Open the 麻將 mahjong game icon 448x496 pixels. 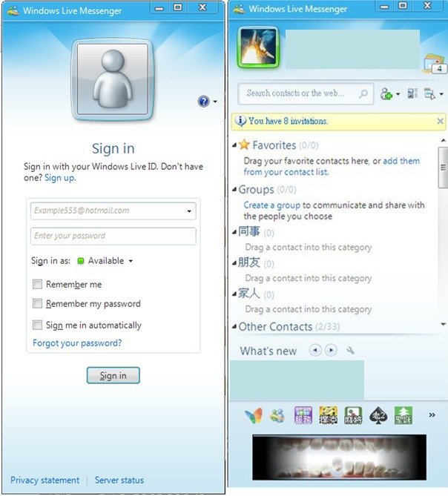[353, 415]
